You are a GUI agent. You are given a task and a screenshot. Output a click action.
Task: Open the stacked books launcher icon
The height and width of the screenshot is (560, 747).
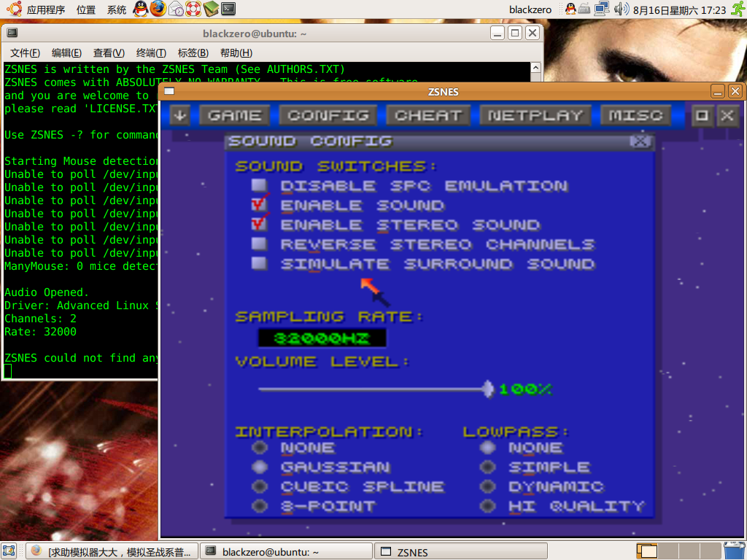click(211, 9)
